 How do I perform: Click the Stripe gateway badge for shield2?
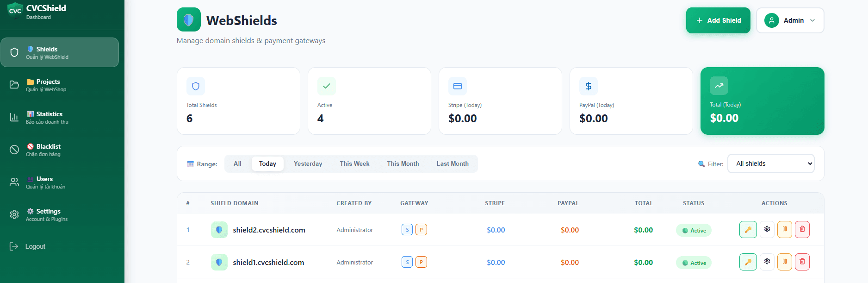407,230
